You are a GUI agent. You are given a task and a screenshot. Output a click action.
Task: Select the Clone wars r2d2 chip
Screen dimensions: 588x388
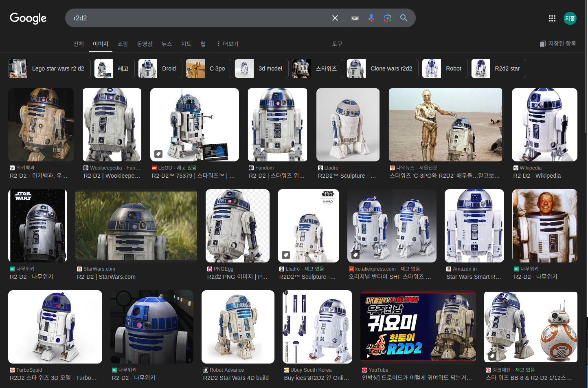382,68
